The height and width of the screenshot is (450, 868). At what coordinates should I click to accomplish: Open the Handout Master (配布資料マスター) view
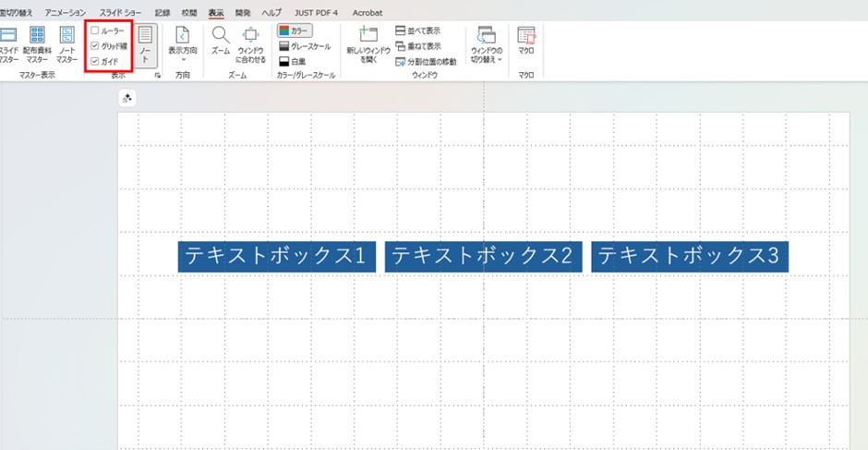click(37, 43)
